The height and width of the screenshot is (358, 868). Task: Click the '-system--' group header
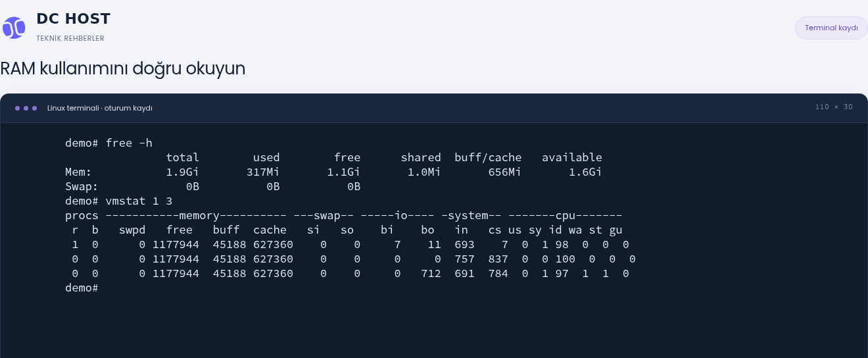coord(471,215)
